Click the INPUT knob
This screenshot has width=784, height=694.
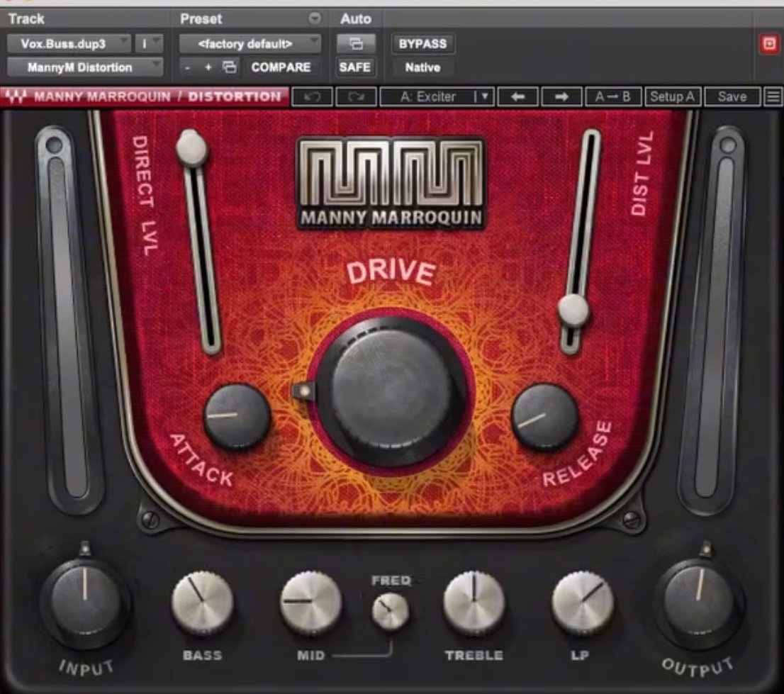click(x=85, y=603)
